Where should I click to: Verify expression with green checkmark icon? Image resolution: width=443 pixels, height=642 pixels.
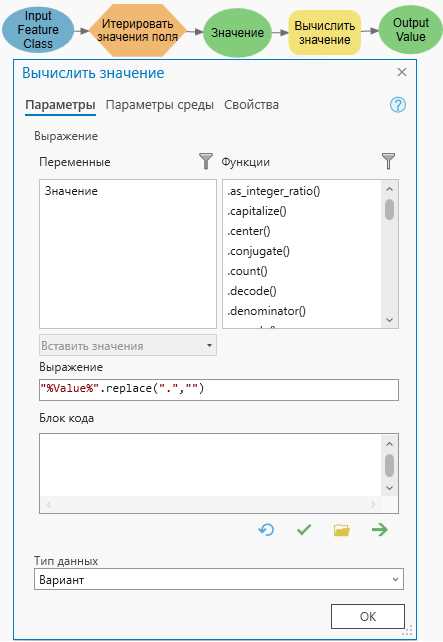(x=304, y=530)
